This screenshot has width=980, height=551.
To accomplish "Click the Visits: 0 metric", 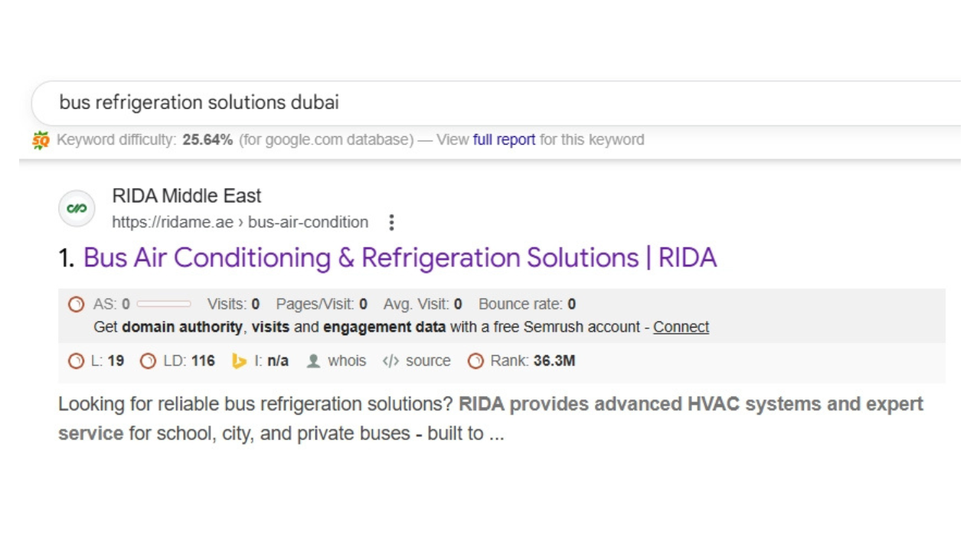I will tap(234, 305).
